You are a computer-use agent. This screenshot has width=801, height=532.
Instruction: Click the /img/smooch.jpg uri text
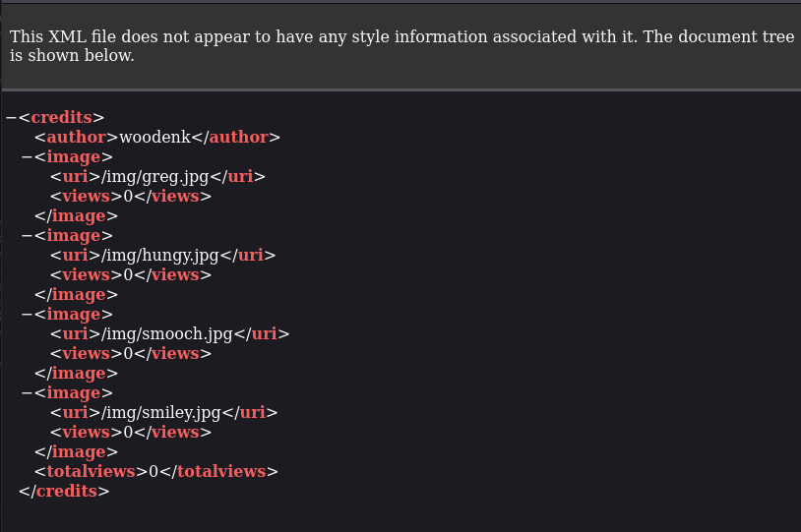tap(167, 334)
